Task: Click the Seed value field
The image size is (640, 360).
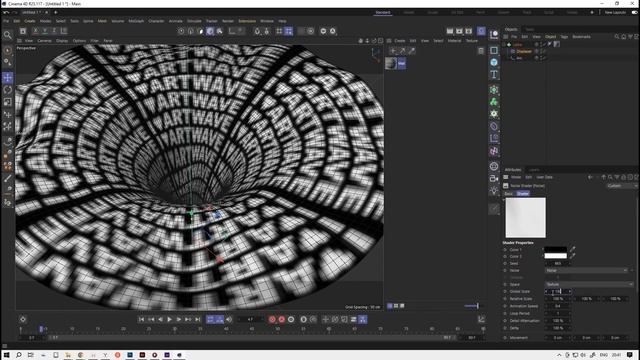Action: [x=558, y=263]
